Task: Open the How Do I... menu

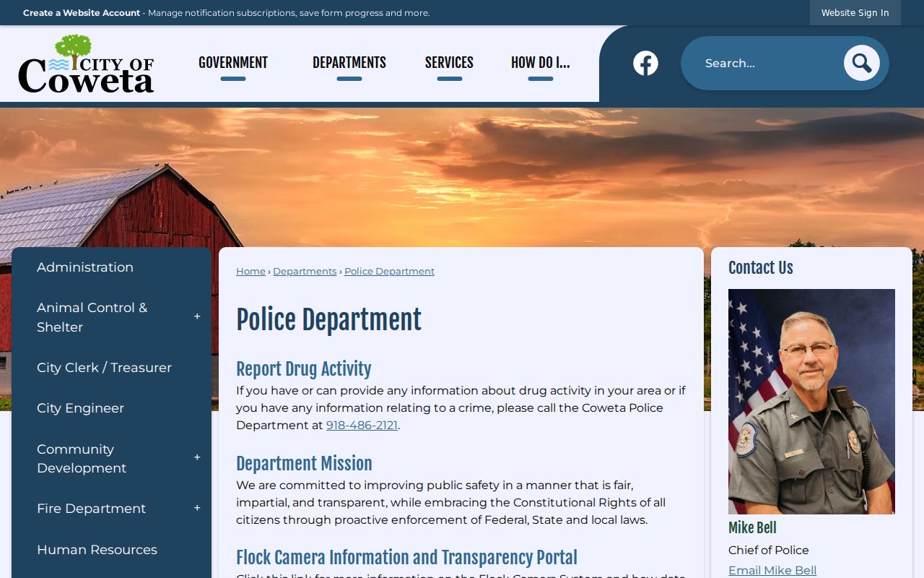Action: [541, 63]
